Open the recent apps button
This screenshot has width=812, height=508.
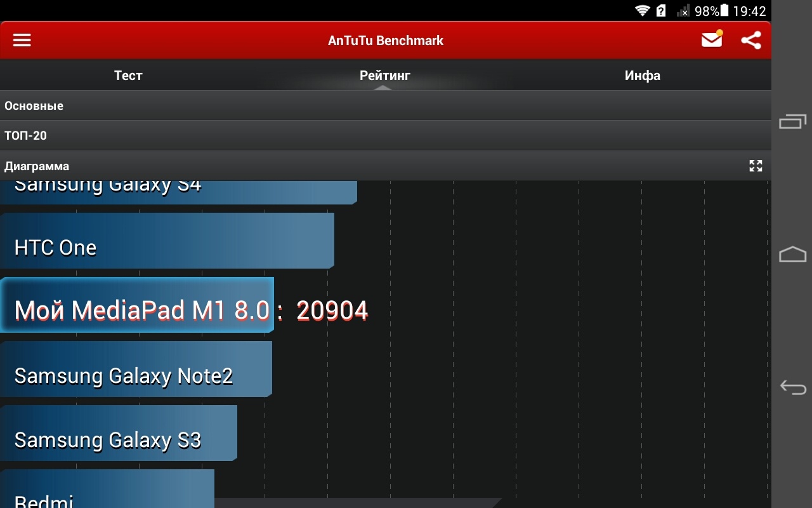click(792, 121)
